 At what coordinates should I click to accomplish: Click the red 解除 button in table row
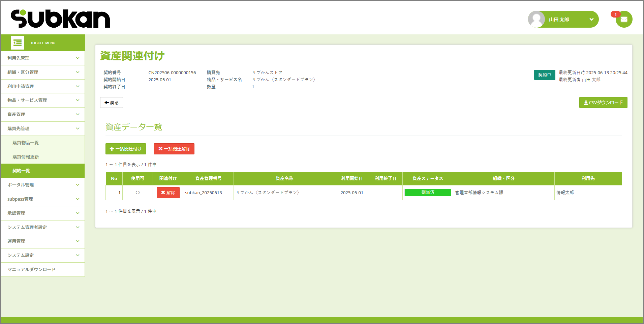click(x=168, y=193)
